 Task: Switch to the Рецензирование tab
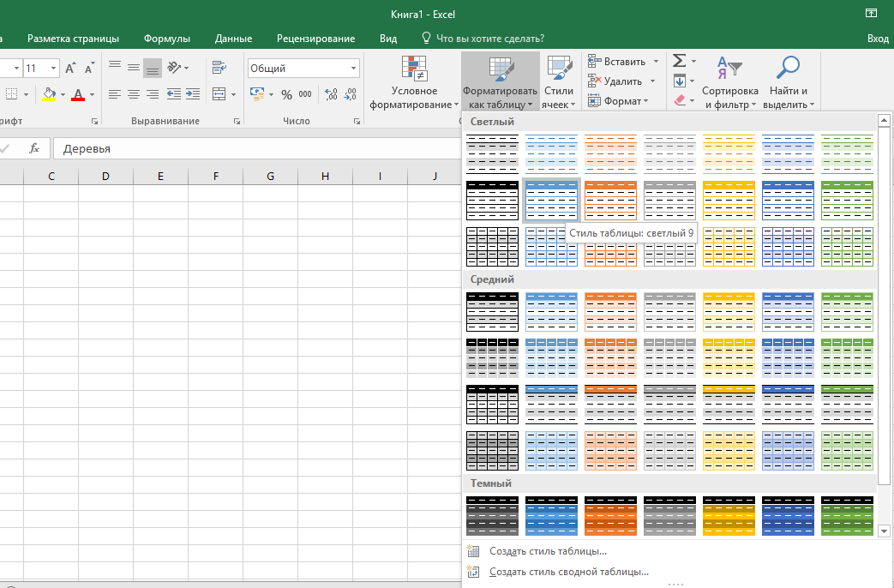pos(315,39)
